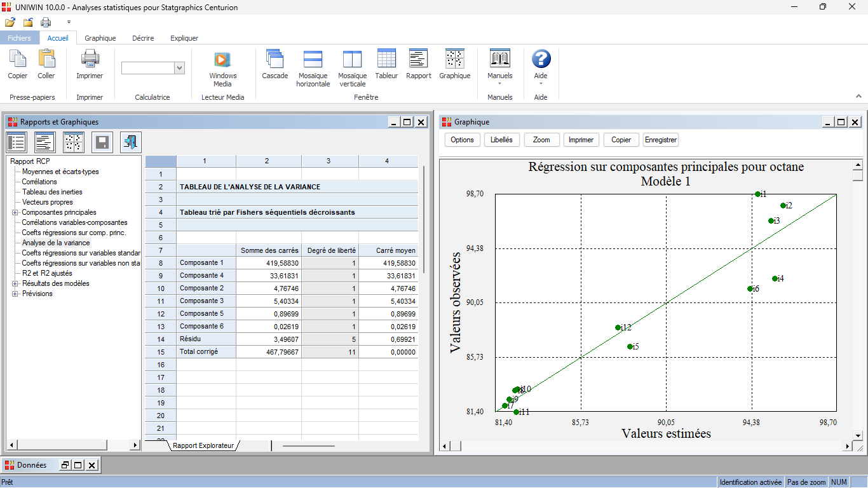The image size is (868, 488).
Task: Select the Rapport Explorateur sheet tab
Action: tap(203, 446)
